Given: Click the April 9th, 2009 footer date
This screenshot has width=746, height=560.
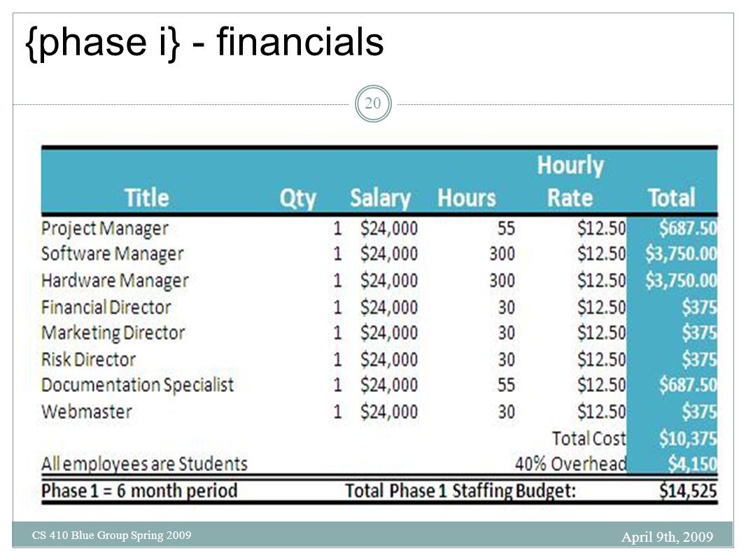Looking at the screenshot, I should click(667, 537).
